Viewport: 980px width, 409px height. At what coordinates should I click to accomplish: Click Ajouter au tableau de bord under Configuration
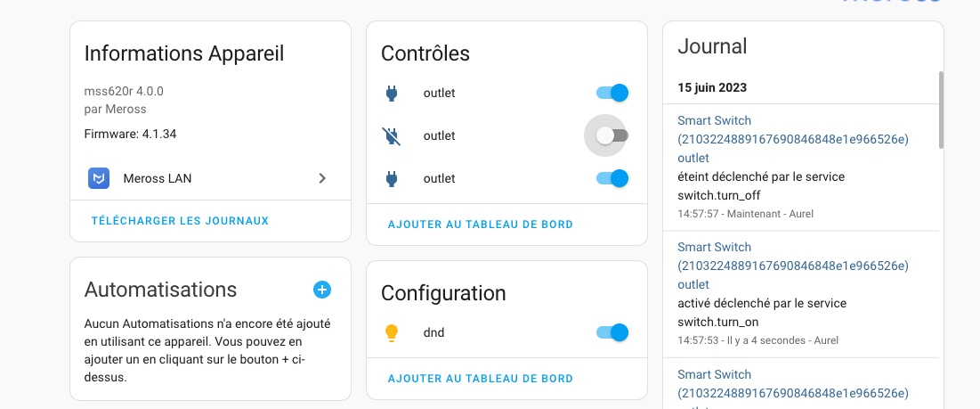click(481, 379)
